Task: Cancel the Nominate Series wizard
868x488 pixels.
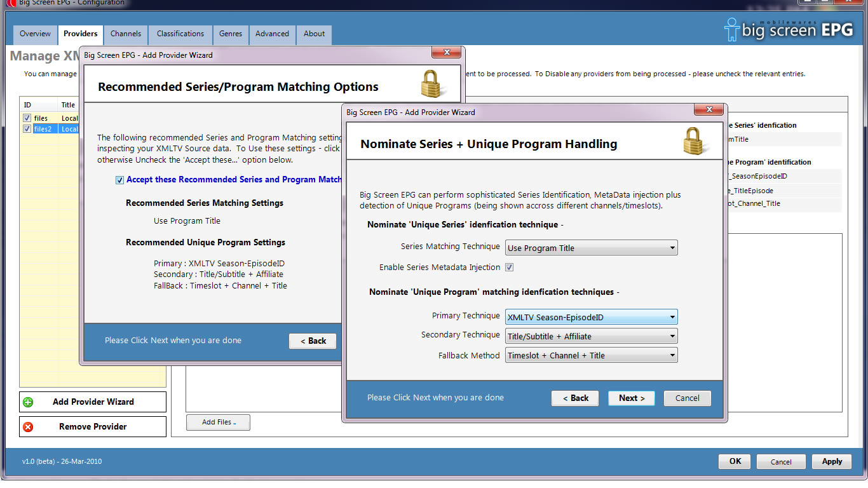Action: pyautogui.click(x=688, y=398)
